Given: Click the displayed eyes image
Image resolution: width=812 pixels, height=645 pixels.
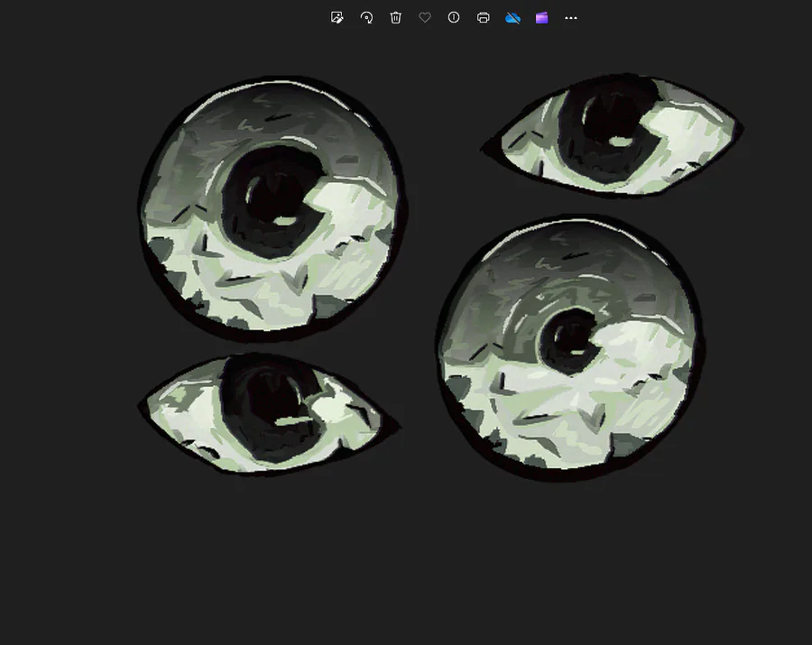Looking at the screenshot, I should tap(440, 277).
